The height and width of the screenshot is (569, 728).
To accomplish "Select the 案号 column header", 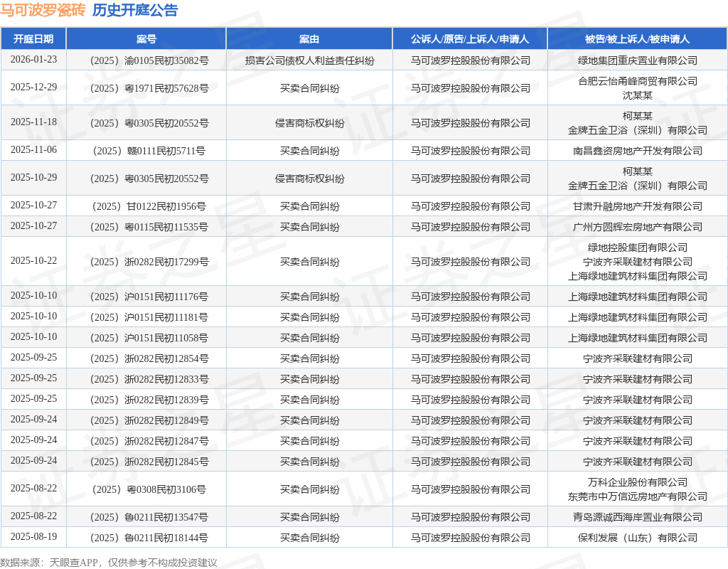I will pos(146,39).
